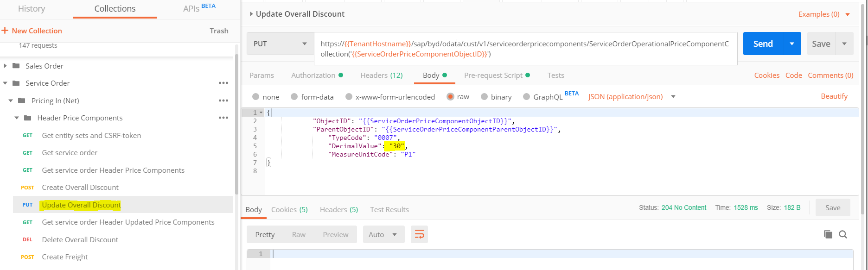
Task: Open the Send button dropdown arrow
Action: tap(792, 44)
